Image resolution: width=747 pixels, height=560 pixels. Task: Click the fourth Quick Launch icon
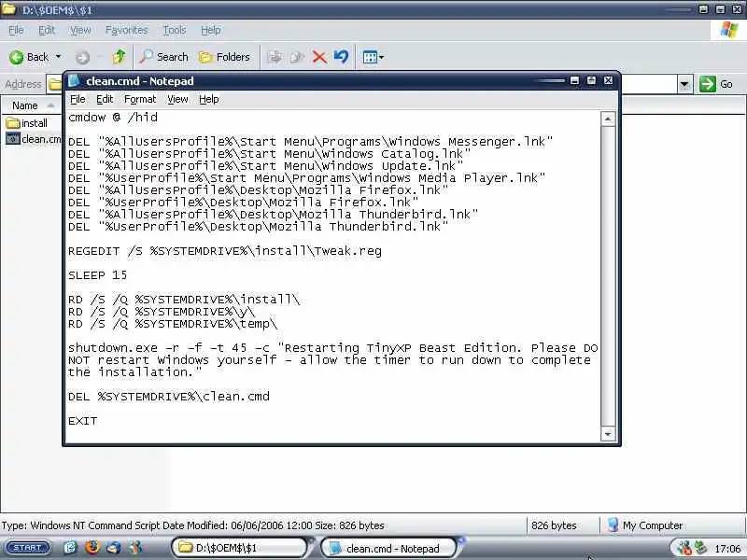coord(135,548)
